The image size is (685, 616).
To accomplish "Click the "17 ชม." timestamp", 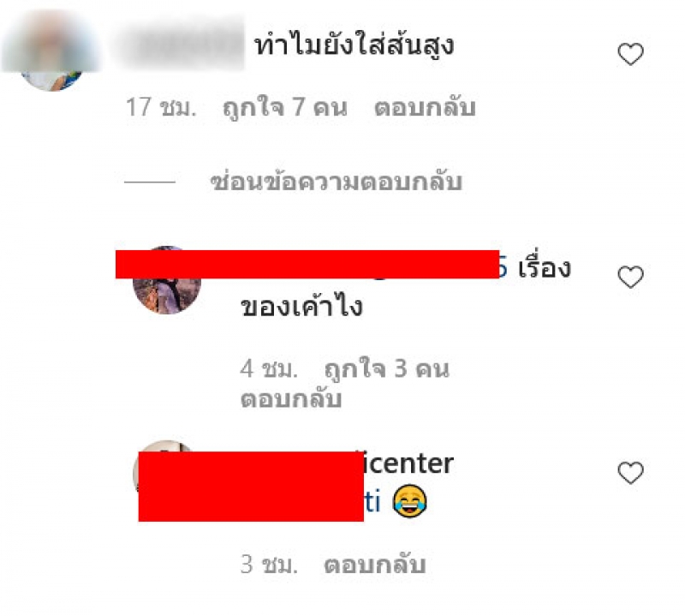I will click(161, 108).
